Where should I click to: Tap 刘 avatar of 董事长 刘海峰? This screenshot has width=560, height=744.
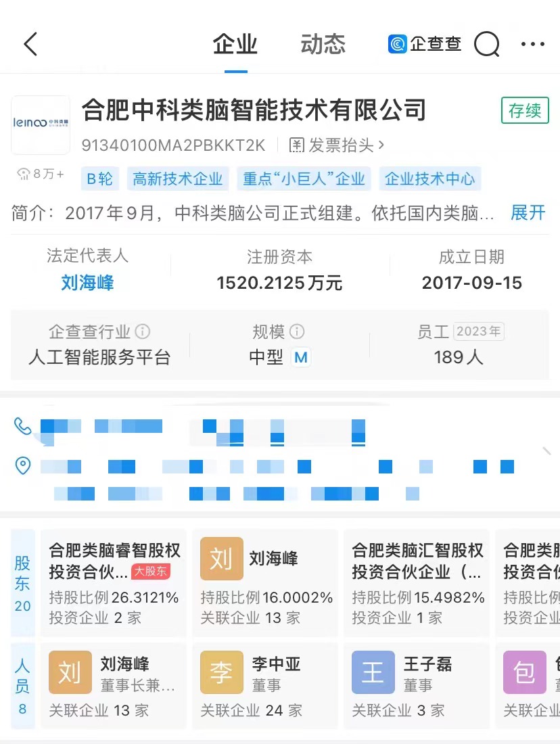point(70,672)
